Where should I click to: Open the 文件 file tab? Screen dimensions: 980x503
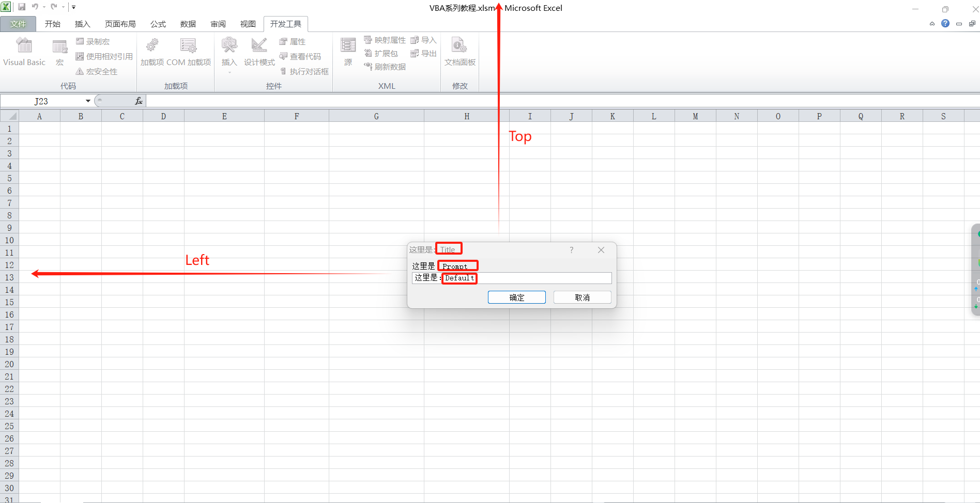18,24
